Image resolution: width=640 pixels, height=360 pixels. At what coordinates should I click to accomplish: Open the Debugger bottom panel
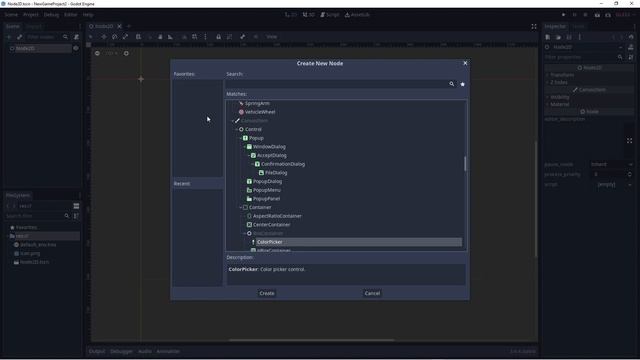(x=121, y=351)
